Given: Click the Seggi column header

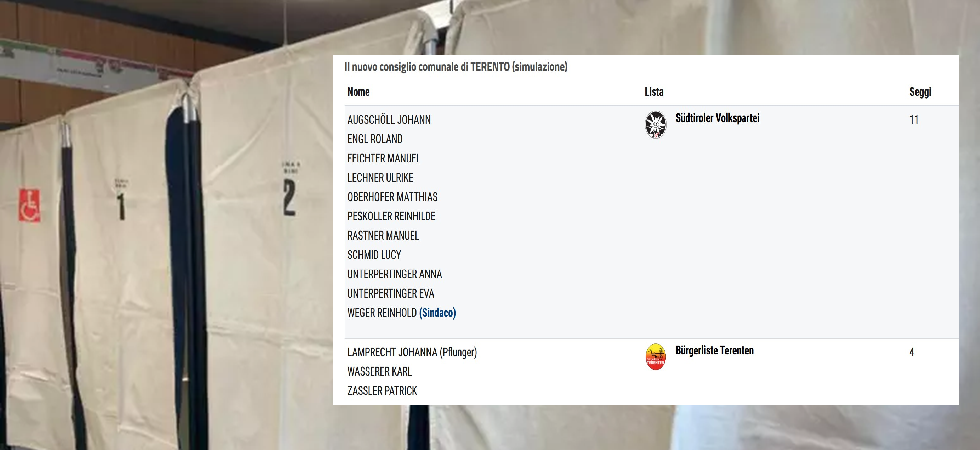Looking at the screenshot, I should [x=920, y=92].
